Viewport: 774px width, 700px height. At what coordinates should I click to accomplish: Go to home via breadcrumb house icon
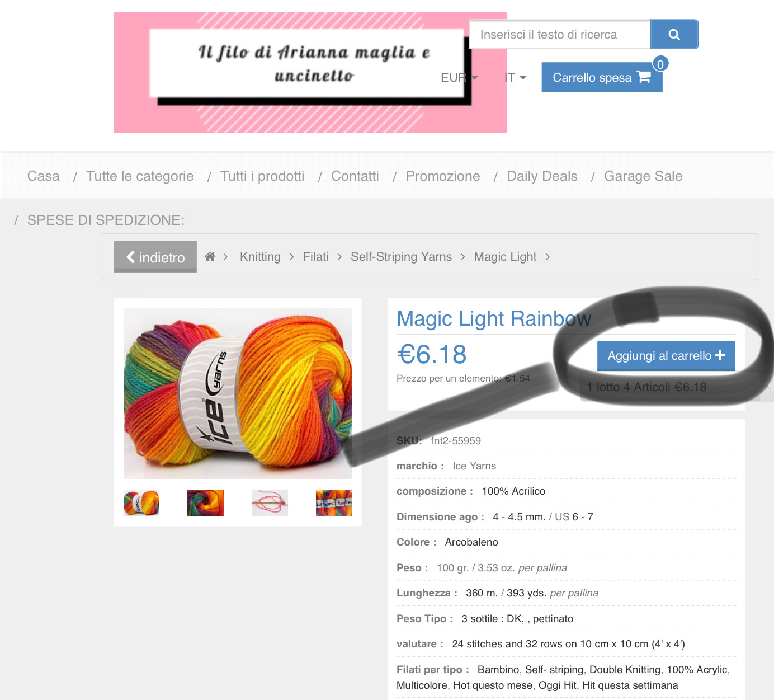pyautogui.click(x=210, y=257)
